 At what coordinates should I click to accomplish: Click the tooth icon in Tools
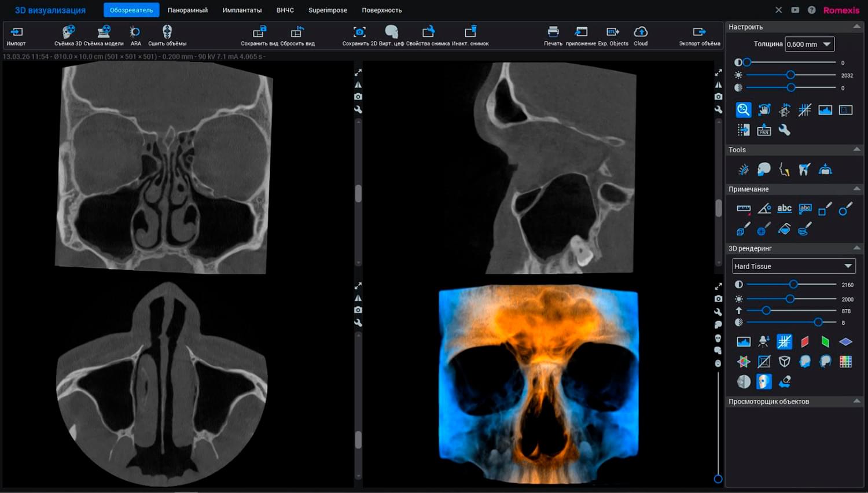[x=804, y=170]
